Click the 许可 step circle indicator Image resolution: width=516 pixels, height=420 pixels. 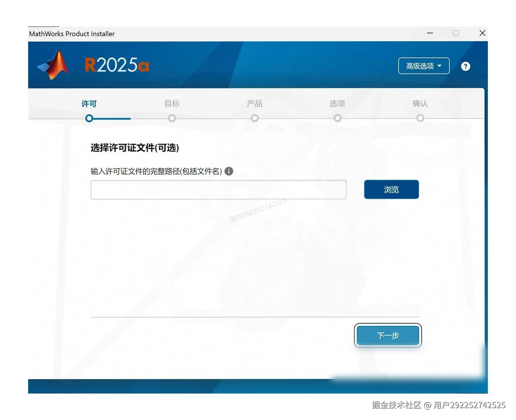[x=89, y=118]
